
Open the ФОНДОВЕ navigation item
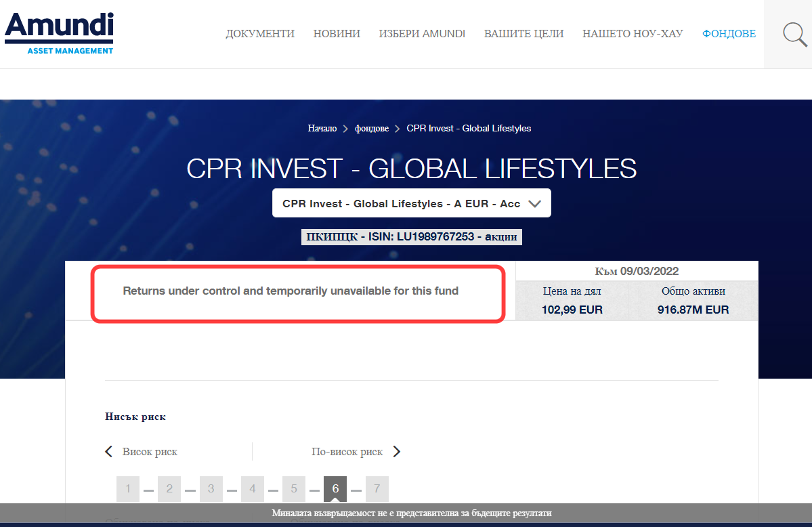[x=729, y=34]
